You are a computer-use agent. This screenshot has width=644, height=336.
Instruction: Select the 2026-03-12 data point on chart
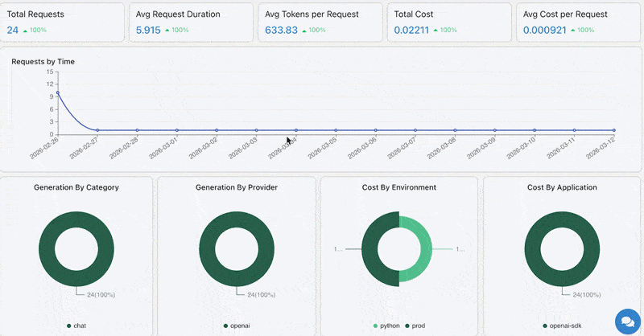614,130
